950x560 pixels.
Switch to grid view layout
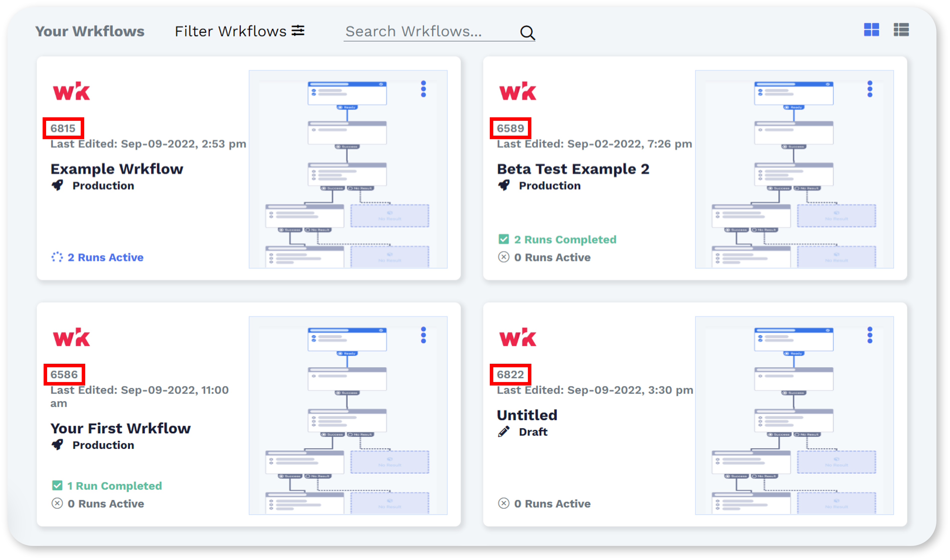(x=871, y=30)
